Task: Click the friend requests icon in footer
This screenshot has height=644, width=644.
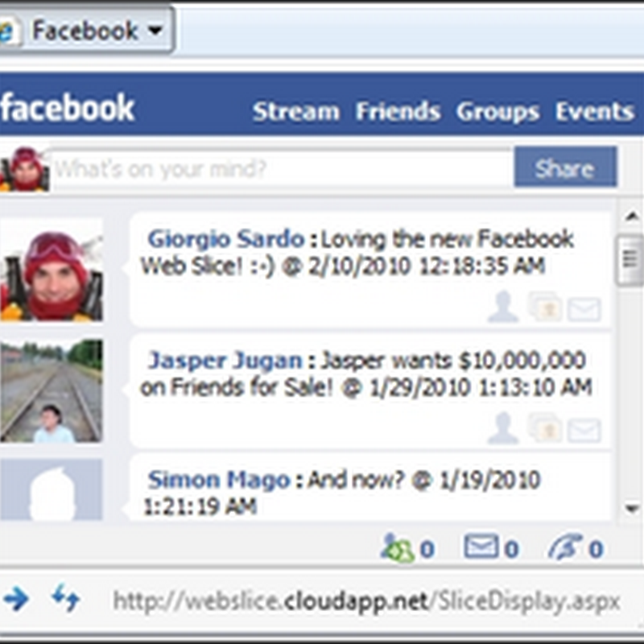Action: coord(397,547)
